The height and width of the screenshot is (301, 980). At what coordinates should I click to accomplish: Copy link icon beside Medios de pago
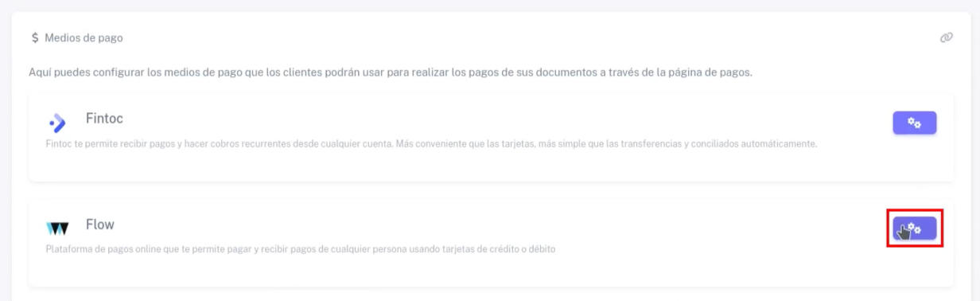(946, 37)
